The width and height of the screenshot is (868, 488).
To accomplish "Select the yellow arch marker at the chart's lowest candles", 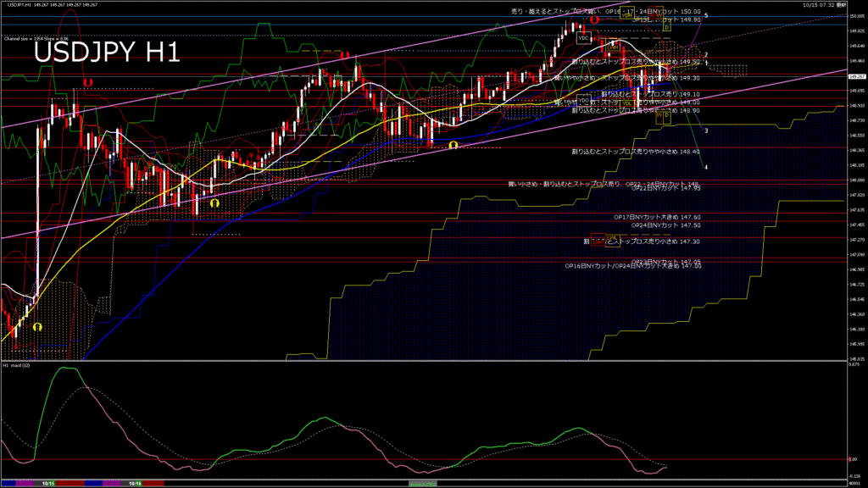I will [36, 326].
